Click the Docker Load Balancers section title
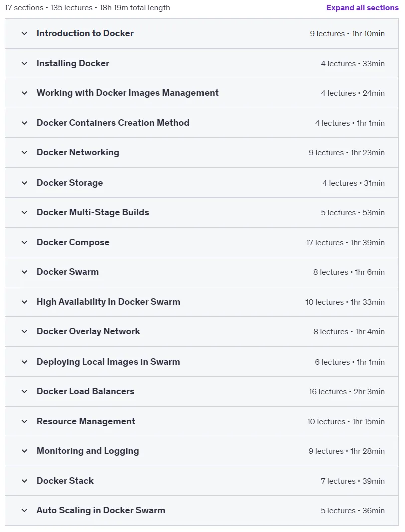Screen dimensions: 405x532 pyautogui.click(x=86, y=391)
